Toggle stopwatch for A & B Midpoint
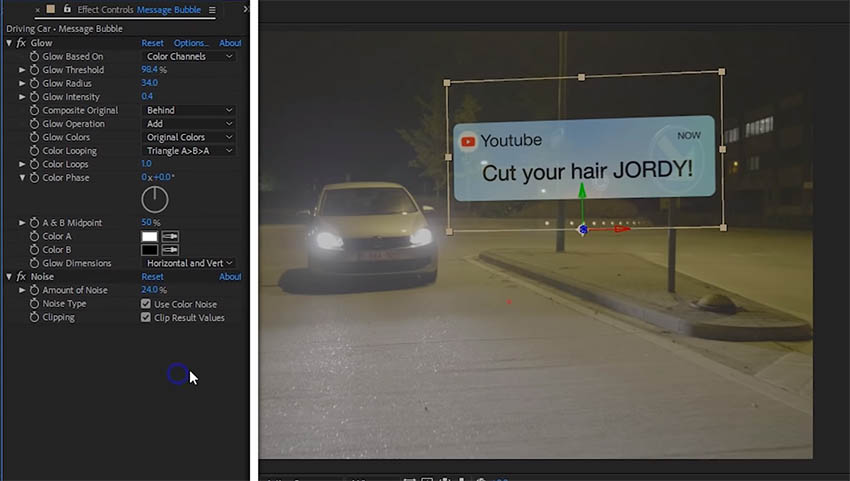This screenshot has width=850, height=481. coord(34,223)
